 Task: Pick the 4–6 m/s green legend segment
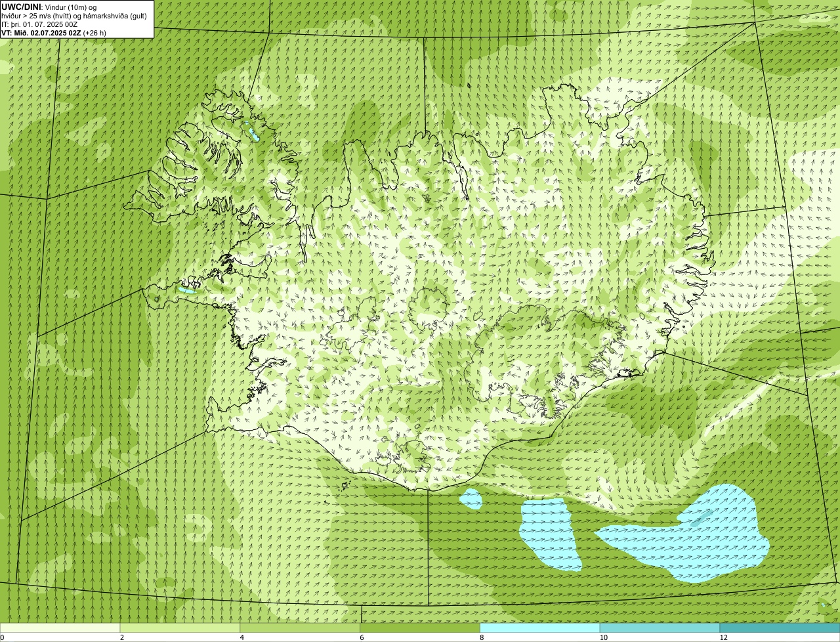(300, 628)
